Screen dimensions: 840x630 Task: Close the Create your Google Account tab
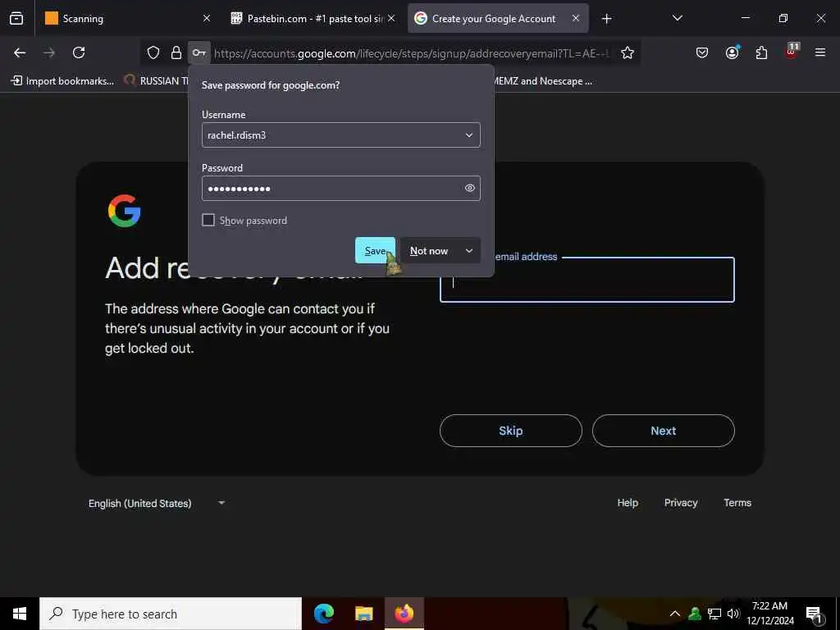(576, 18)
